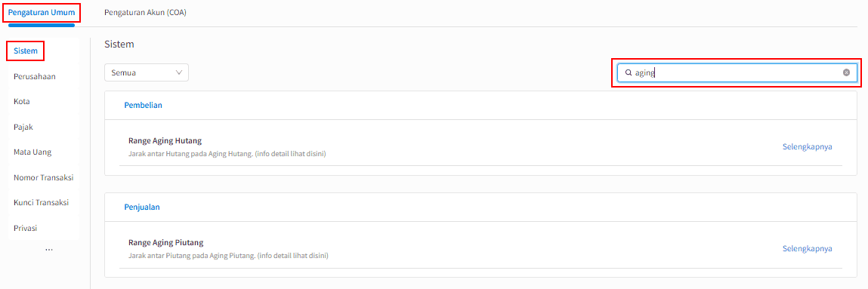This screenshot has width=868, height=289.
Task: Select Mata Uang in the sidebar
Action: pos(32,152)
